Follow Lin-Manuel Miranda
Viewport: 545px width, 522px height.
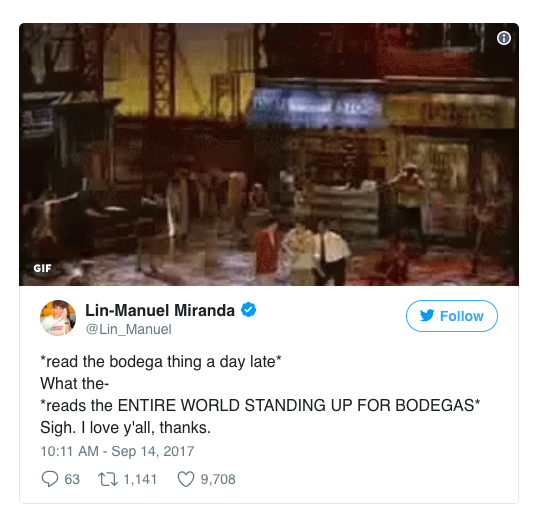pos(452,316)
